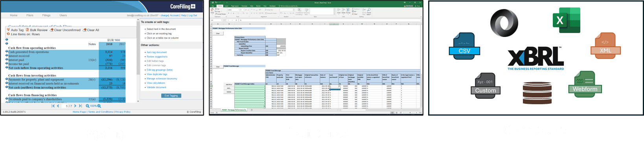Click the JSON ring logo icon

504,23
